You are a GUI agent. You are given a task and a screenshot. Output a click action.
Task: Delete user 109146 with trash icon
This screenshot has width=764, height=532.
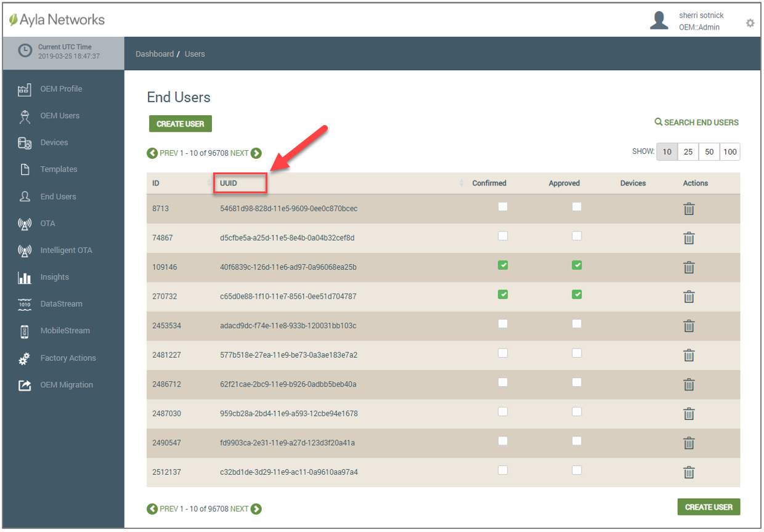[689, 268]
